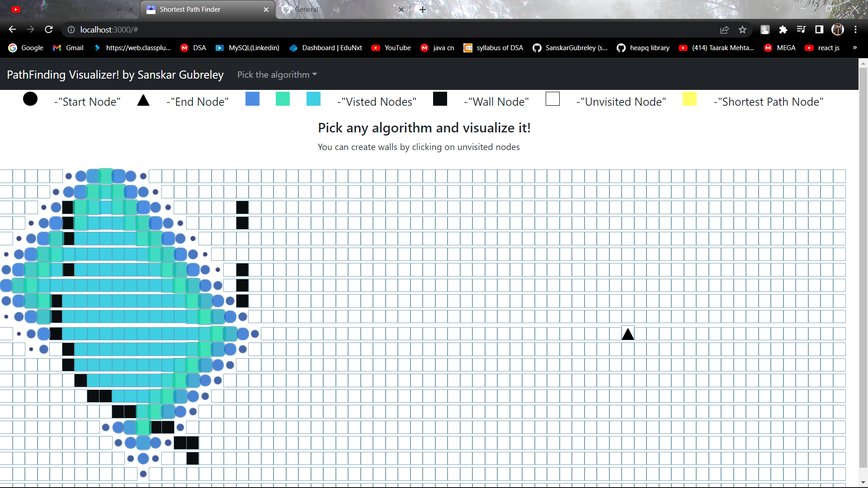The width and height of the screenshot is (868, 488).
Task: Switch to the General tab
Action: pyautogui.click(x=342, y=9)
